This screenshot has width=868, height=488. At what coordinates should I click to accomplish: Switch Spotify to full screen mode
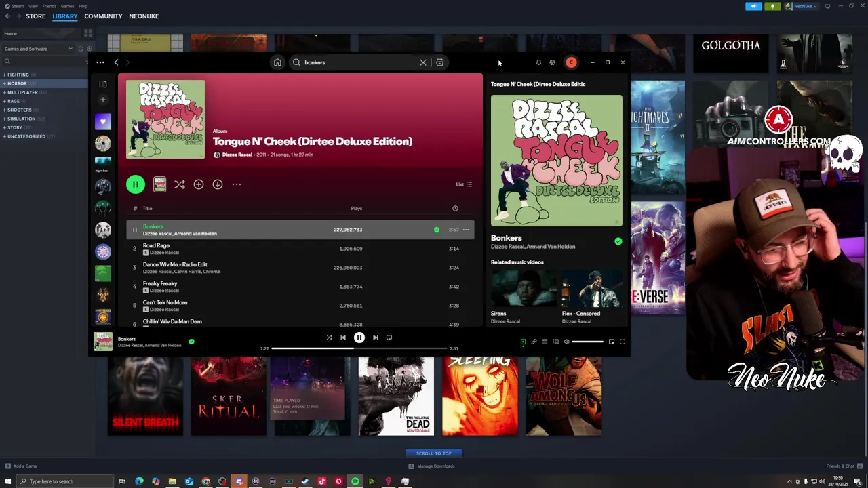[623, 342]
